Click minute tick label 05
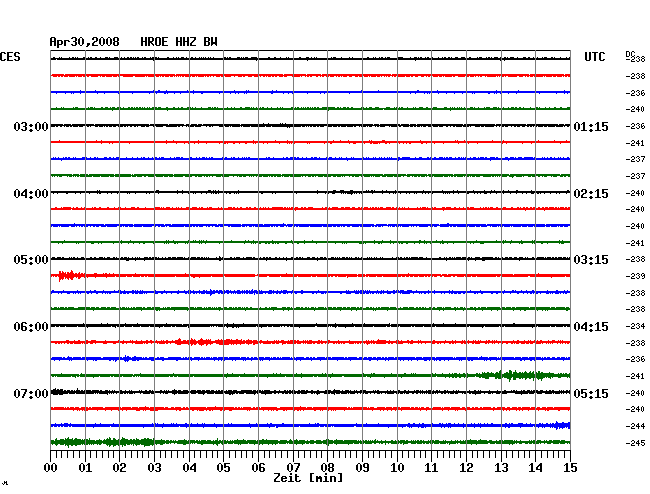 223,468
